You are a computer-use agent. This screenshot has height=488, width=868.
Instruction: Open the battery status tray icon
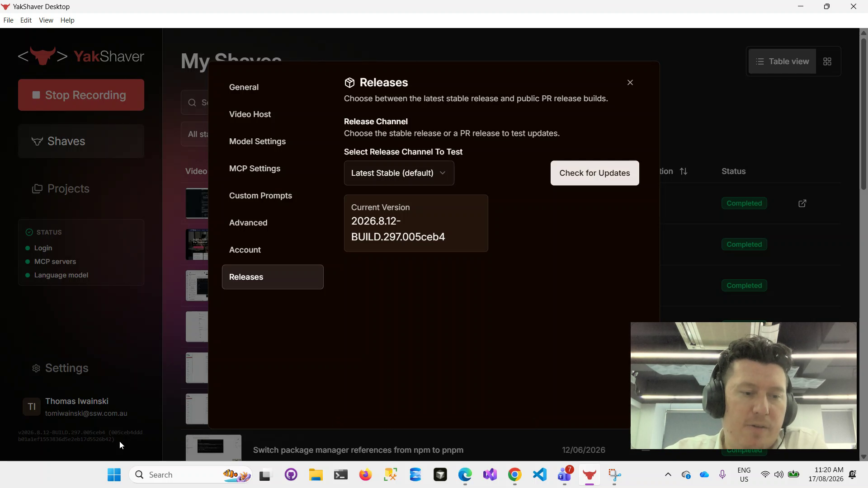point(793,475)
